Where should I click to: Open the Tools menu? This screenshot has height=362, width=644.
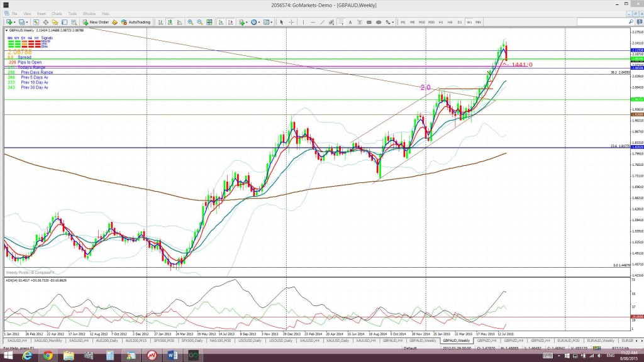(x=72, y=14)
